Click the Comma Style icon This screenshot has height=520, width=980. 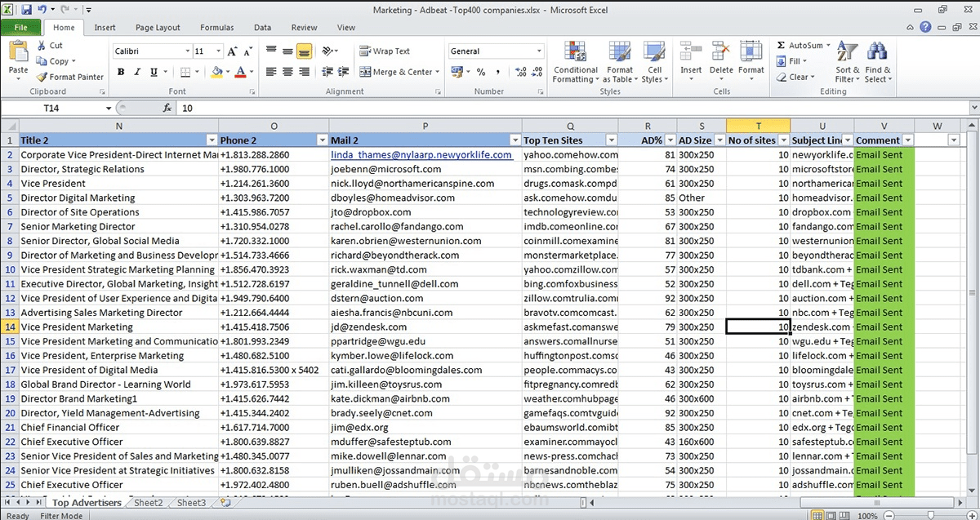coord(497,72)
